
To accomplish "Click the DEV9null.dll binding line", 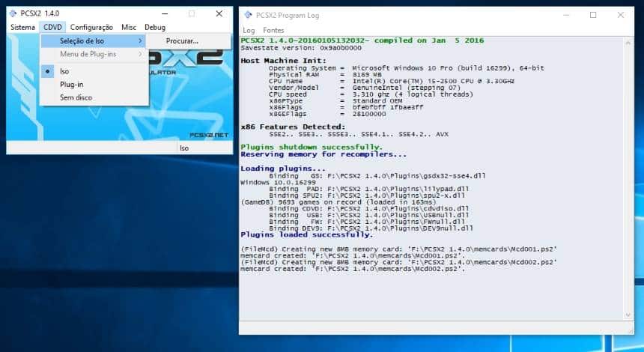I will pyautogui.click(x=371, y=228).
